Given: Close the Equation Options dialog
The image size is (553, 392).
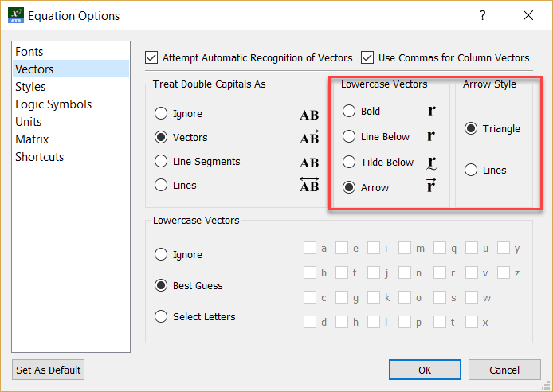Looking at the screenshot, I should pos(528,15).
